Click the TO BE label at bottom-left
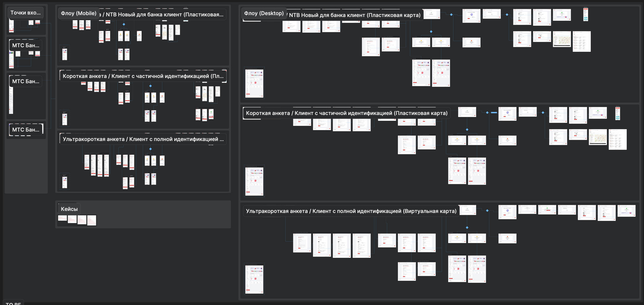Image resolution: width=644 pixels, height=305 pixels. (x=13, y=303)
